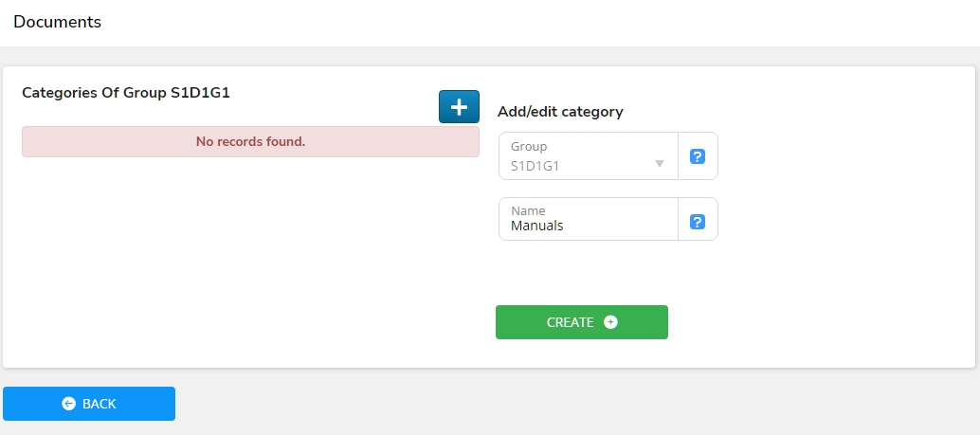Click the S1D1G1 selected group value
The width and height of the screenshot is (980, 435).
[x=535, y=165]
